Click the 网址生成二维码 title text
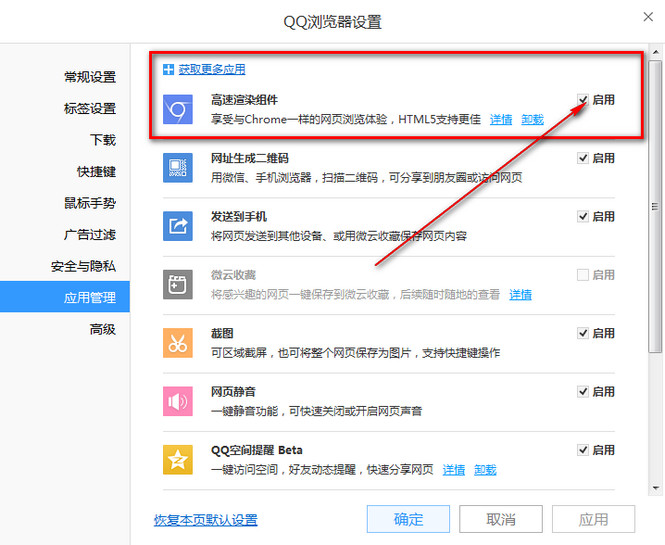This screenshot has width=665, height=545. click(x=250, y=159)
